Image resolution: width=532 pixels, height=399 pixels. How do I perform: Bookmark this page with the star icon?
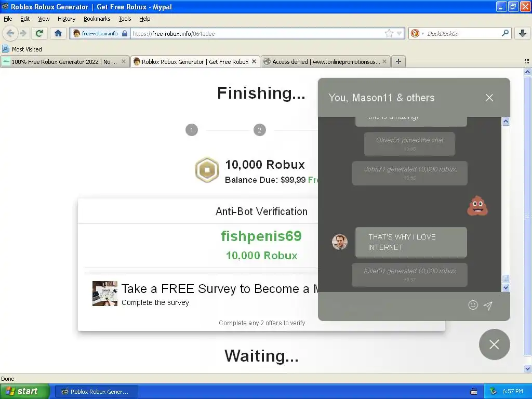(389, 33)
